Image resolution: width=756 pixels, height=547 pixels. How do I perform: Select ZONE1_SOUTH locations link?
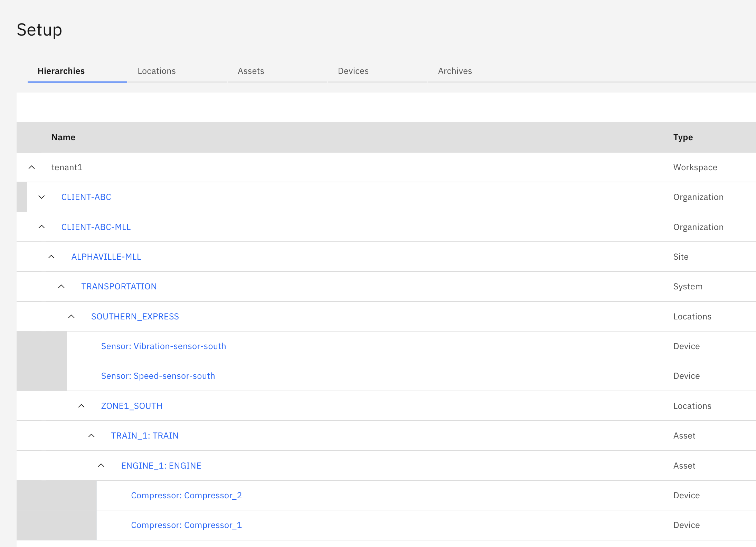click(x=132, y=405)
